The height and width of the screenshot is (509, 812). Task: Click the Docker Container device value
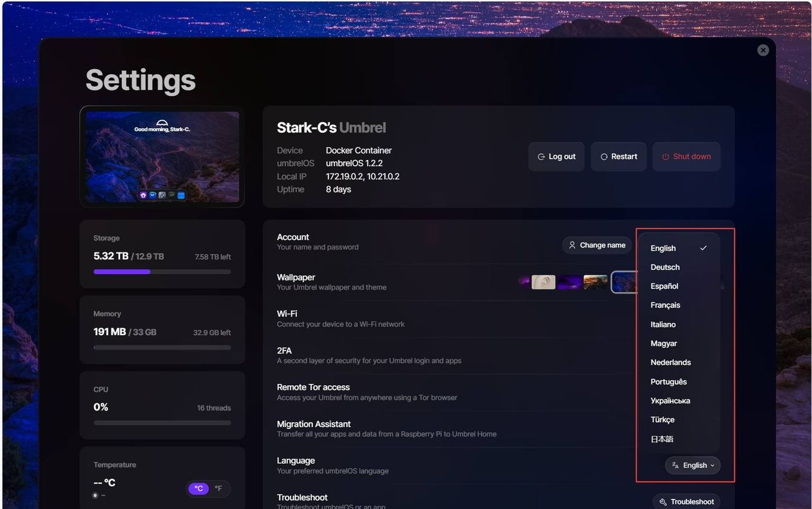pyautogui.click(x=359, y=150)
